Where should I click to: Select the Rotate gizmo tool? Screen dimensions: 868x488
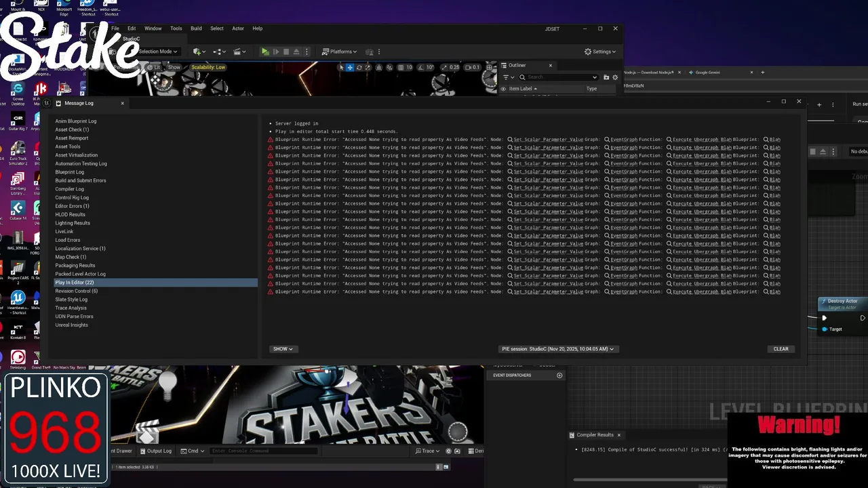[359, 67]
